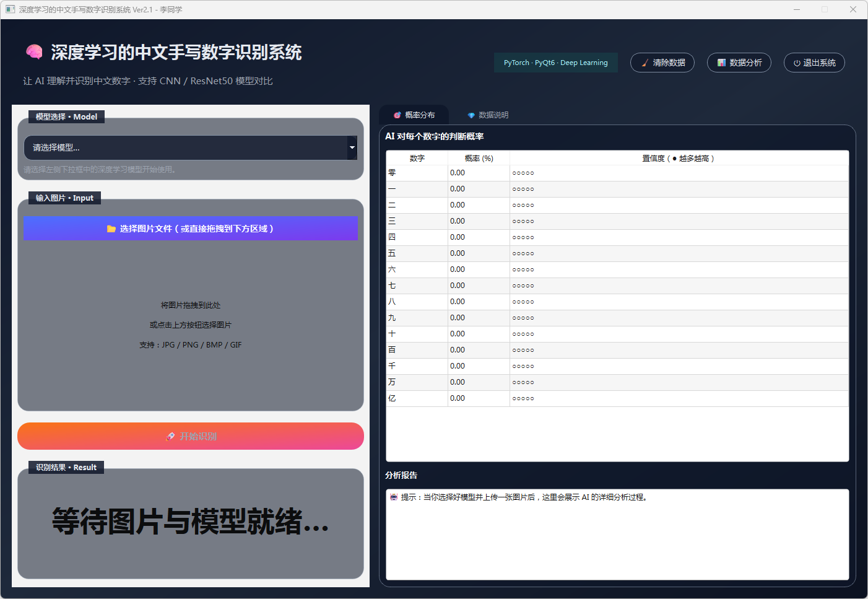Select the 零 row in probability table
The image size is (868, 599).
point(417,173)
